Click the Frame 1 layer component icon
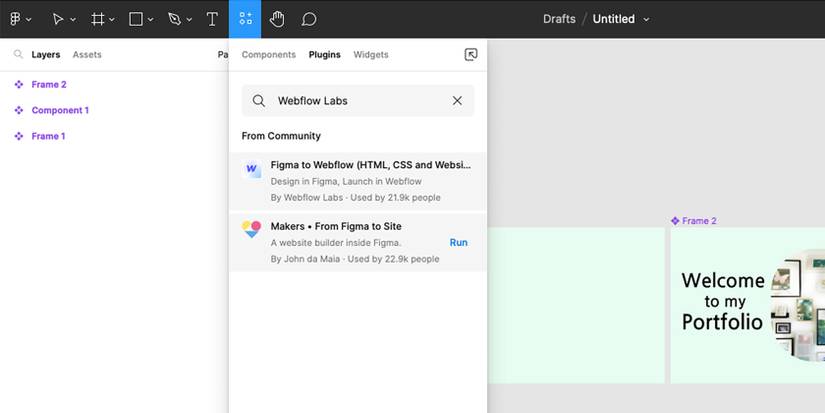The width and height of the screenshot is (825, 413). click(x=19, y=136)
